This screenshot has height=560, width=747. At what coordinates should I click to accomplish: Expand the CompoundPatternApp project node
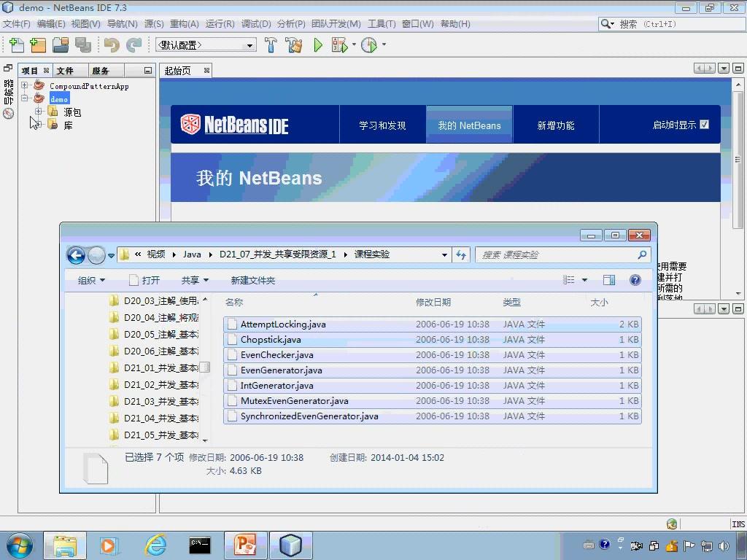pyautogui.click(x=24, y=85)
